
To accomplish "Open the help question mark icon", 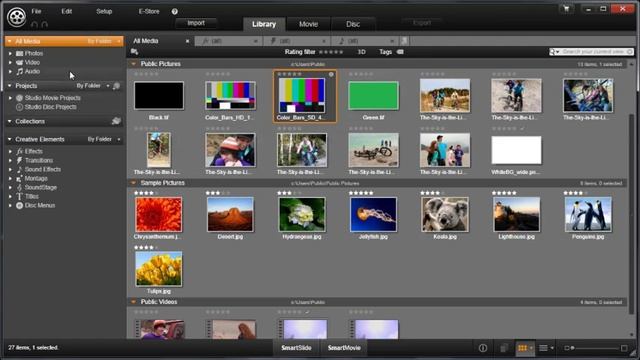I will tap(174, 11).
